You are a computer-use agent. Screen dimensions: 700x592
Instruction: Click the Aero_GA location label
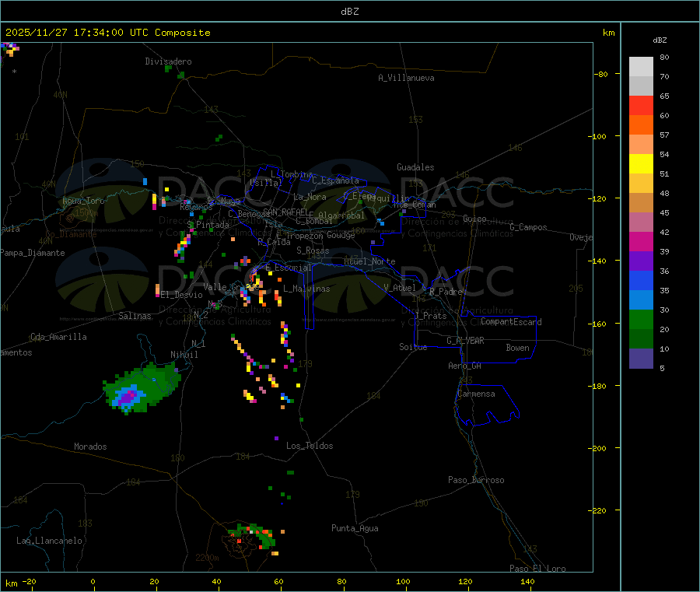click(465, 366)
